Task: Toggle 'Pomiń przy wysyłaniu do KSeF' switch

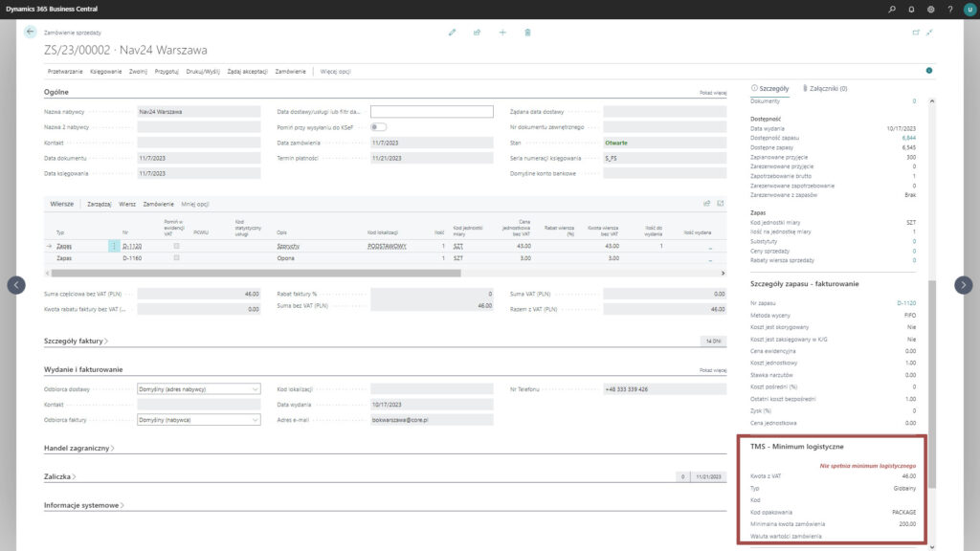Action: pyautogui.click(x=378, y=127)
